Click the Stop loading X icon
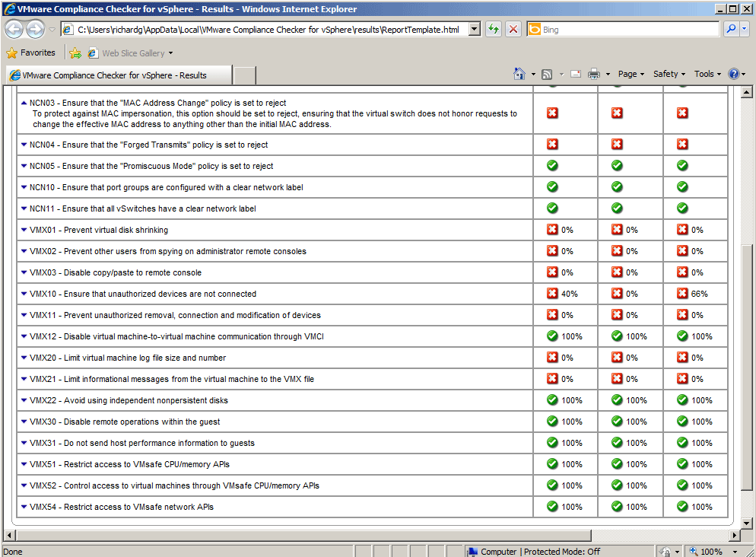The image size is (756, 557). coord(513,30)
